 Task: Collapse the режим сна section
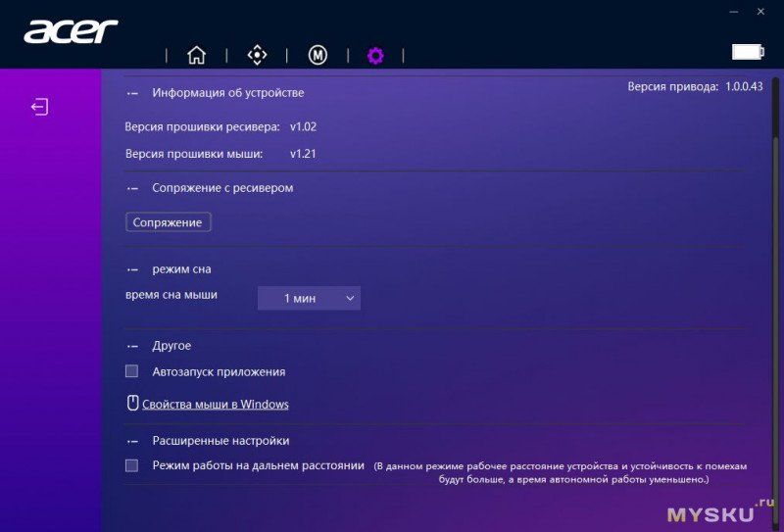[x=131, y=269]
